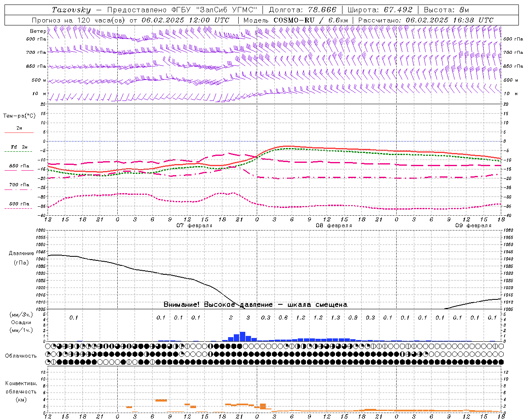
Task: Click the "(мм/3ч.)" precipitation unit label
Action: (21, 315)
